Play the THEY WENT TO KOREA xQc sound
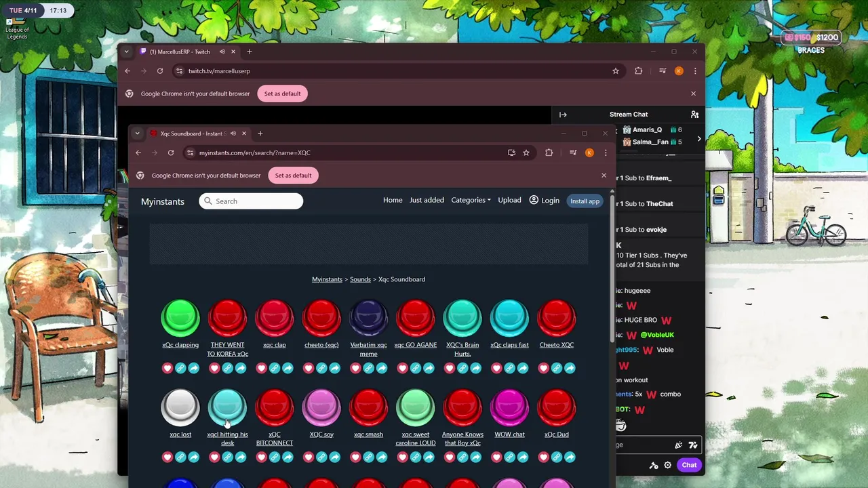 point(227,318)
